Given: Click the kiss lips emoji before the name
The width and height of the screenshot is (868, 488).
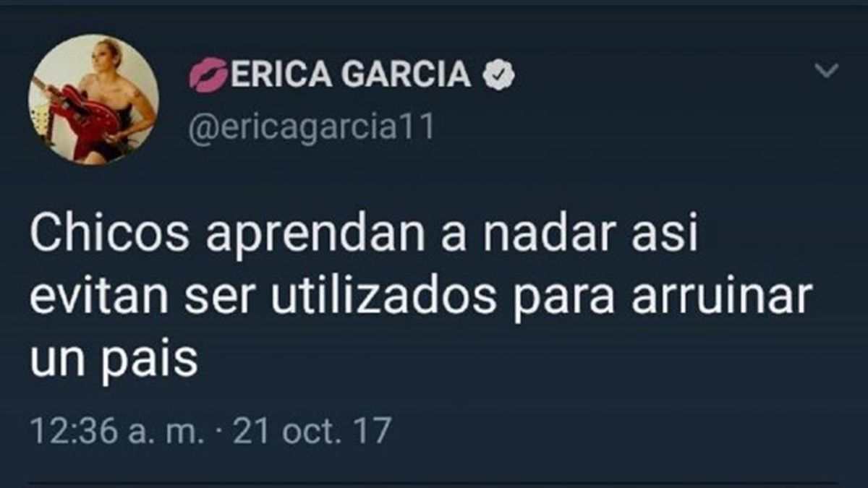Looking at the screenshot, I should point(208,75).
